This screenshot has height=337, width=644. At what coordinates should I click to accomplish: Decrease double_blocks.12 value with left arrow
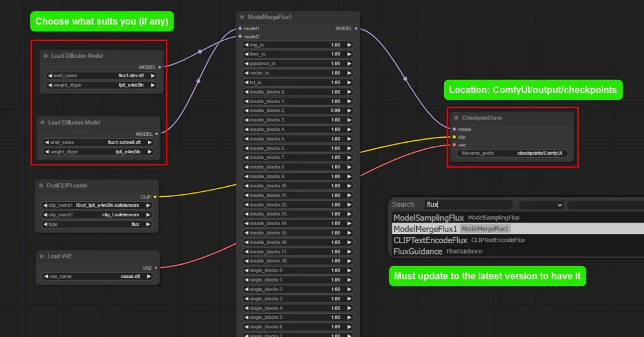coord(247,205)
